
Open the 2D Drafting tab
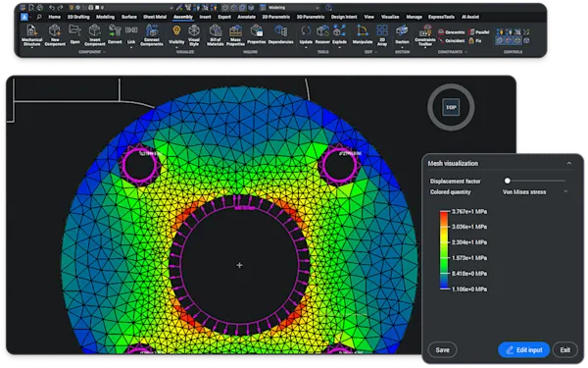78,17
